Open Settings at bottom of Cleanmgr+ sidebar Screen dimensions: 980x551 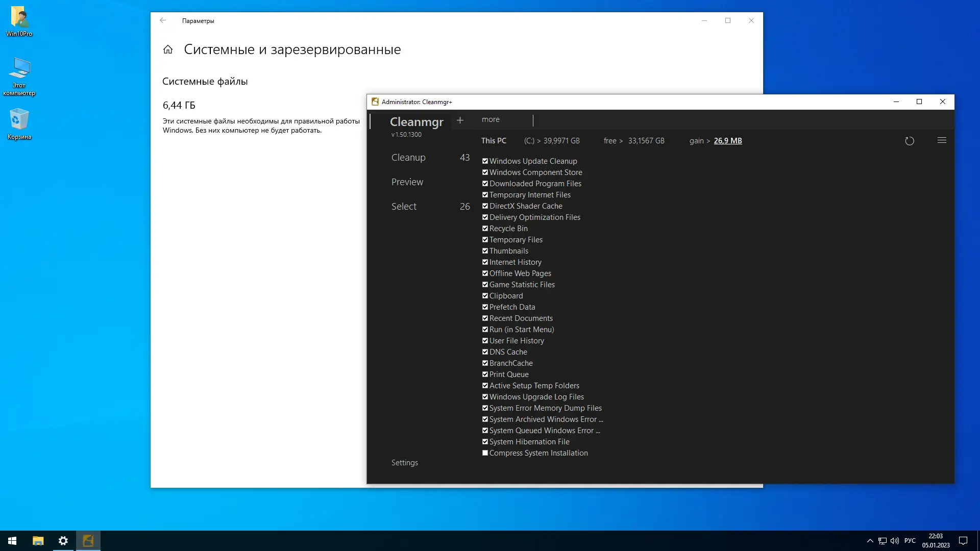pos(404,463)
